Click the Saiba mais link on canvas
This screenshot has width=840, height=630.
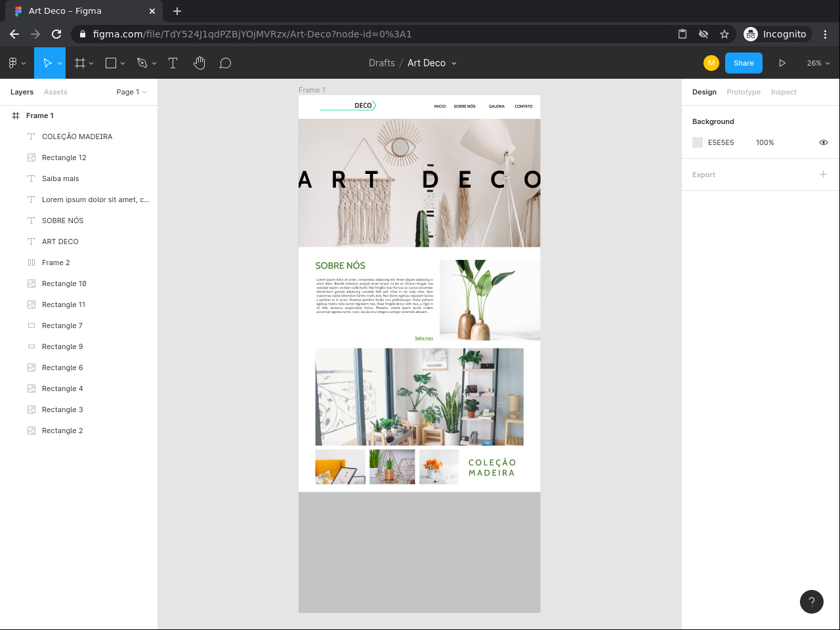[x=424, y=339]
